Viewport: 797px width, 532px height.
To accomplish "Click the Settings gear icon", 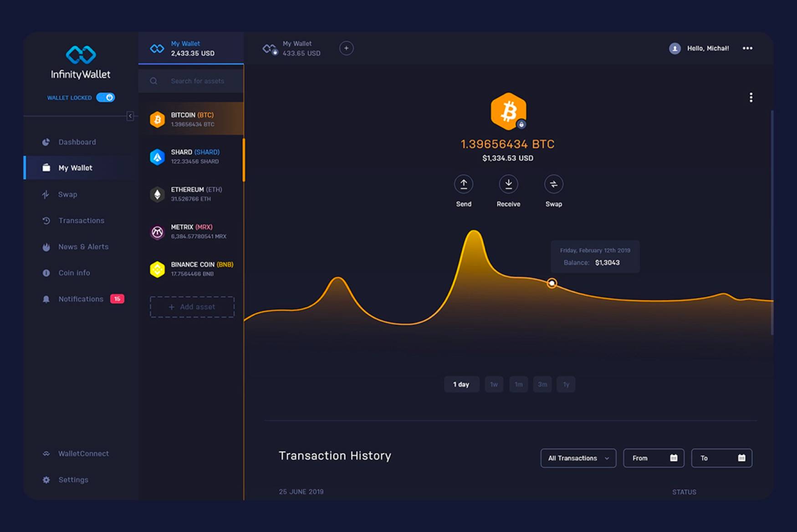I will click(46, 480).
